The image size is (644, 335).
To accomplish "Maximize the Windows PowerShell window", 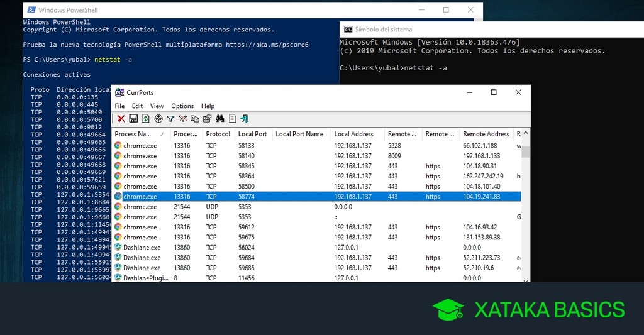I will point(446,9).
